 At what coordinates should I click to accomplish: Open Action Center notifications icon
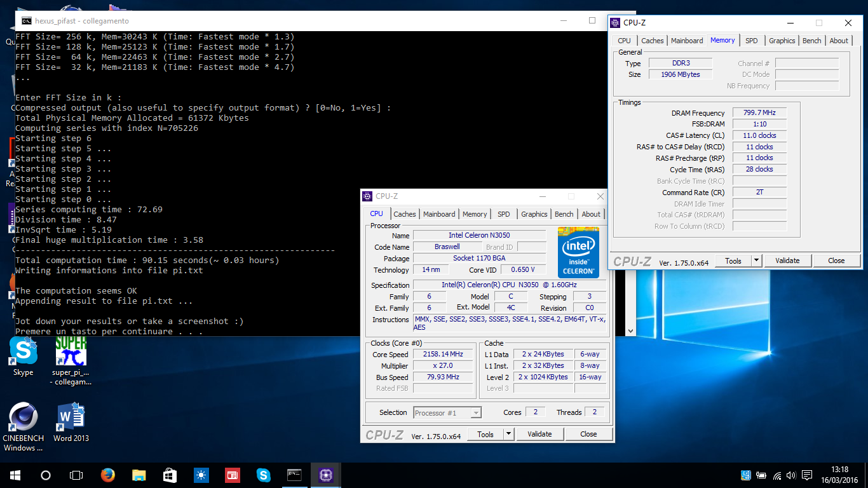pyautogui.click(x=807, y=475)
